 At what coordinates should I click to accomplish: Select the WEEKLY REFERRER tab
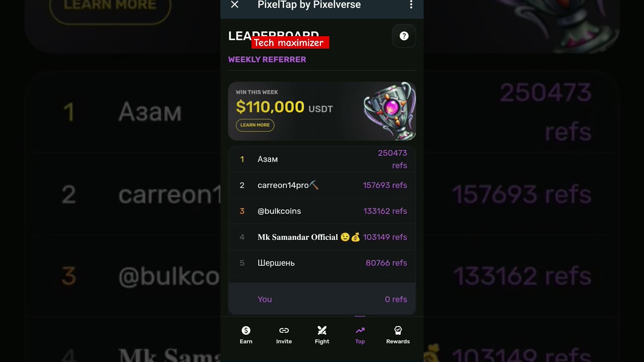click(x=267, y=59)
